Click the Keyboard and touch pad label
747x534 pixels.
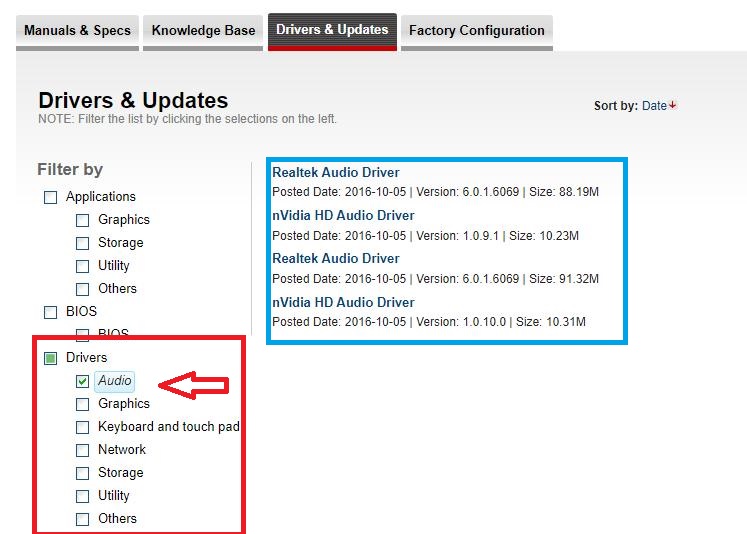coord(169,427)
